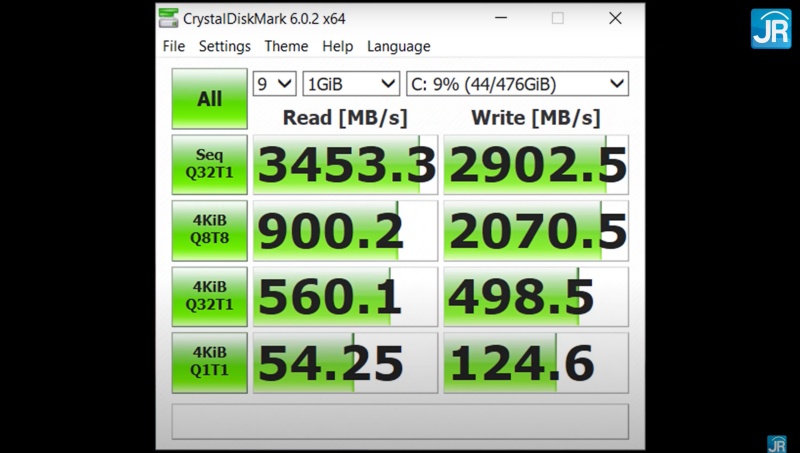The image size is (800, 453).
Task: Expand the 1GiB test size dropdown
Action: click(351, 84)
